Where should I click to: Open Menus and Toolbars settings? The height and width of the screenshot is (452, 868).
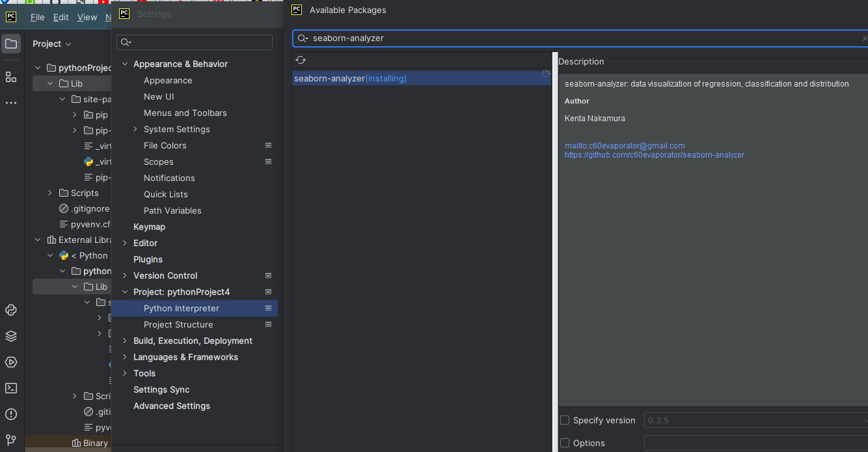pos(185,113)
